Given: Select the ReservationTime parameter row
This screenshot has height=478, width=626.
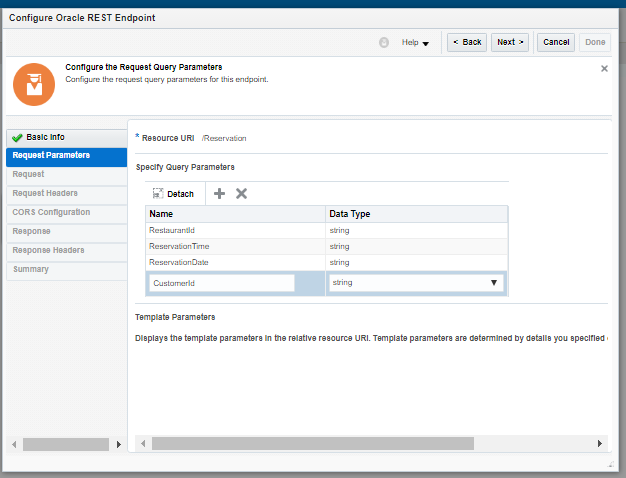Looking at the screenshot, I should [x=327, y=246].
